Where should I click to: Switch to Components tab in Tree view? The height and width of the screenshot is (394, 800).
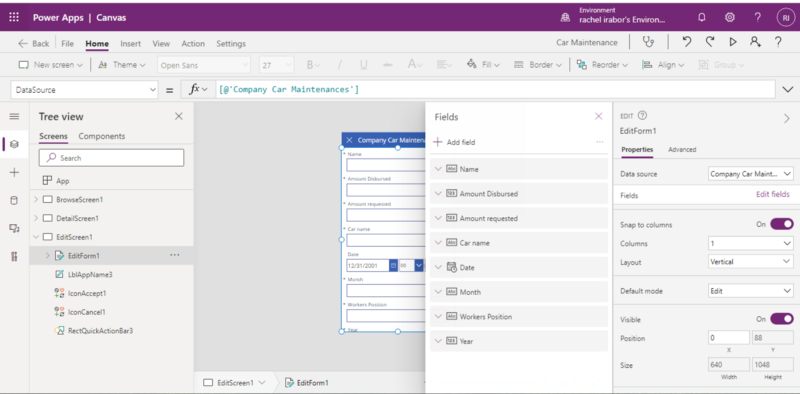102,136
